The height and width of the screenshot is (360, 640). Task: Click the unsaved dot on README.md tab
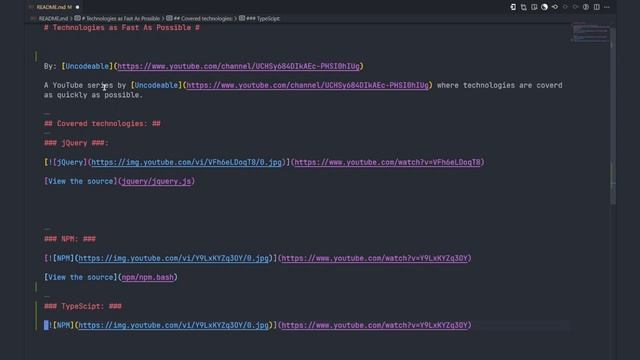coord(77,7)
